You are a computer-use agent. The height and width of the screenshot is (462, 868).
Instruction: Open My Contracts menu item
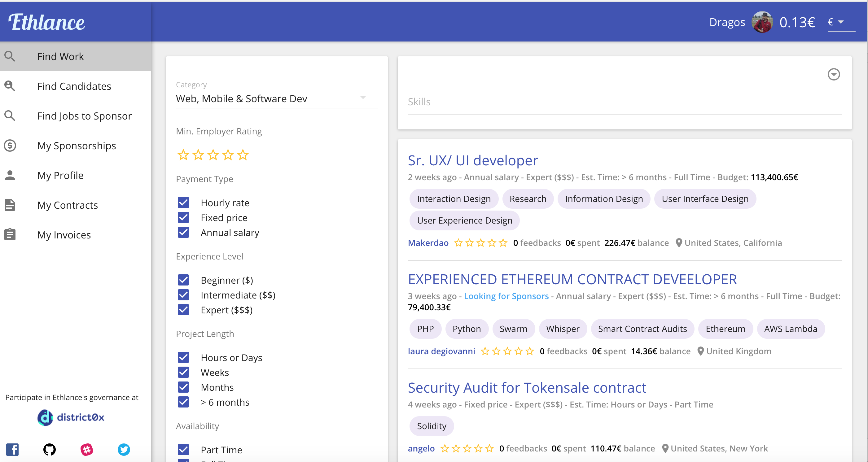tap(68, 205)
